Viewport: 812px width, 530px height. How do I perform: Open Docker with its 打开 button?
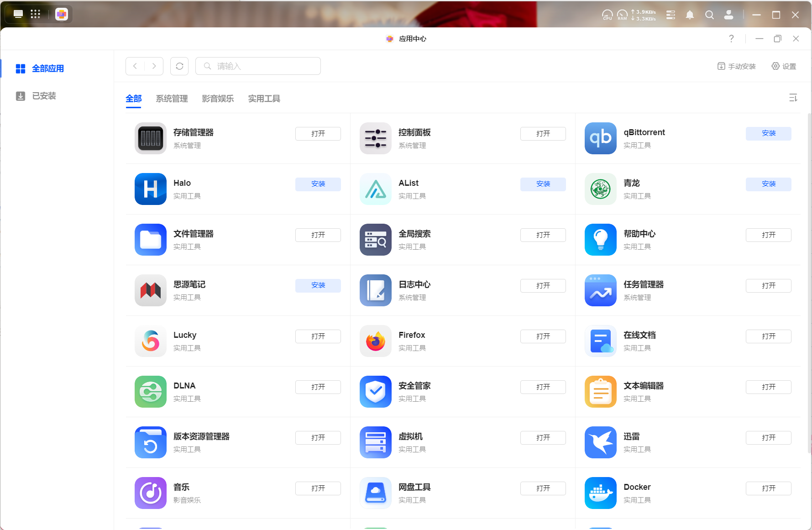point(769,488)
